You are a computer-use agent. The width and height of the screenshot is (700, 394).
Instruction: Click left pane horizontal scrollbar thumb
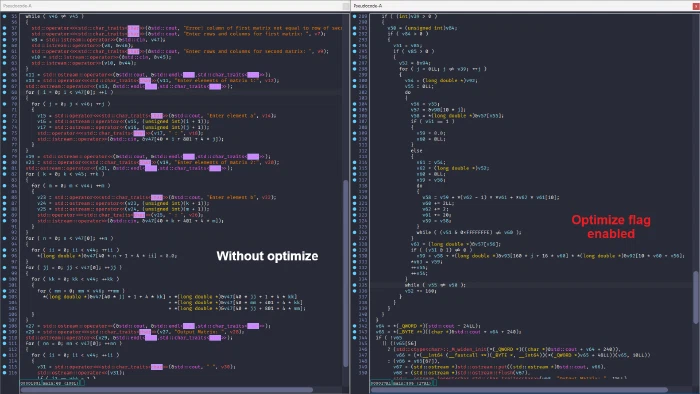coord(167,390)
